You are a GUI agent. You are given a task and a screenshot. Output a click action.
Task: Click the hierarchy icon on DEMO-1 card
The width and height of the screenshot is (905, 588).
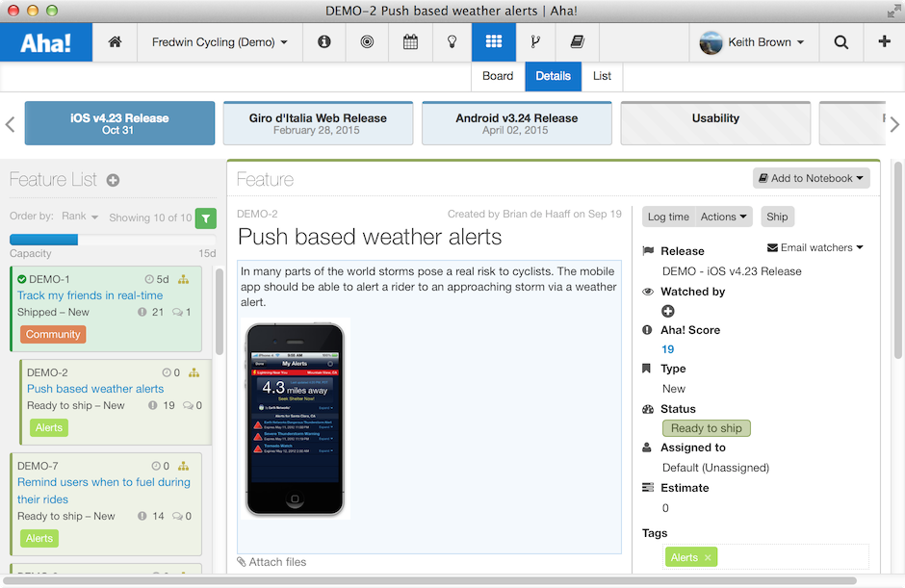pos(184,279)
